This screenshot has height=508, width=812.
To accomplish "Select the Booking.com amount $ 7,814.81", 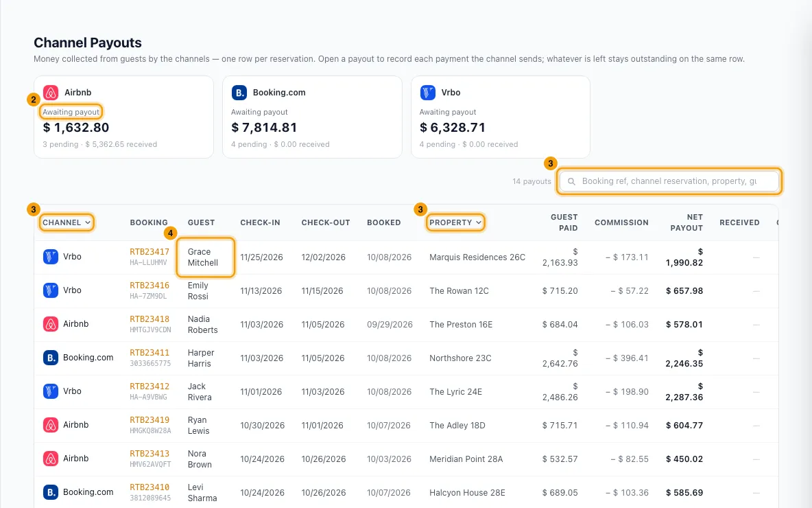I will tap(264, 128).
